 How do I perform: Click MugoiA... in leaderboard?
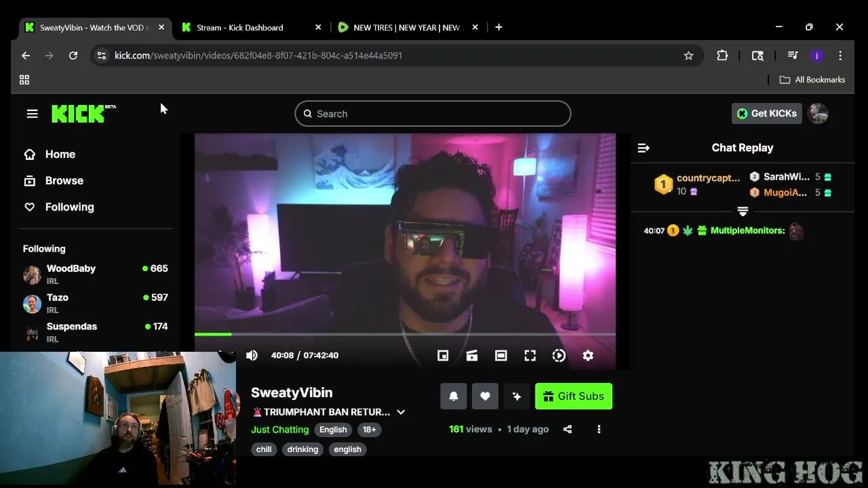tap(785, 192)
